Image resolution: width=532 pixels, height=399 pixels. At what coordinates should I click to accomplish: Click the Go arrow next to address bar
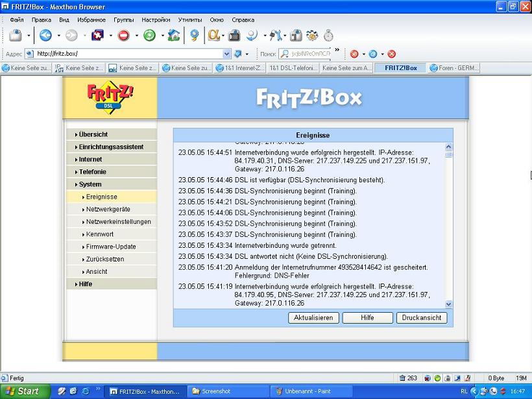238,54
